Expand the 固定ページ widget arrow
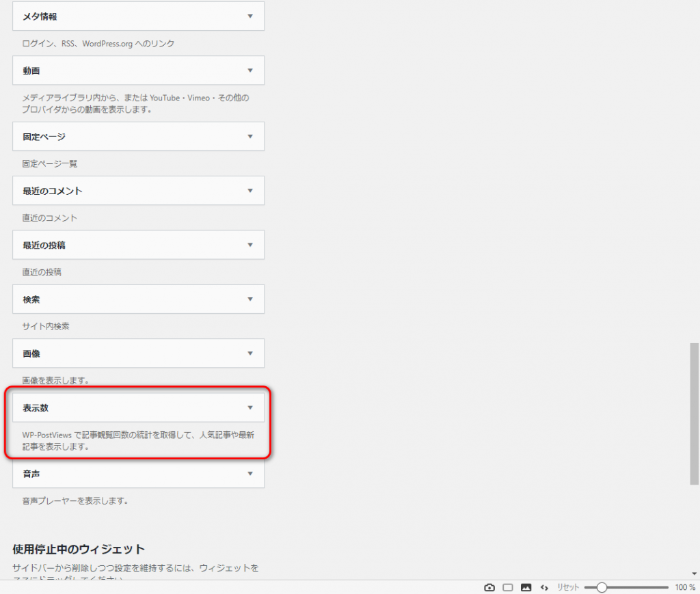 250,137
